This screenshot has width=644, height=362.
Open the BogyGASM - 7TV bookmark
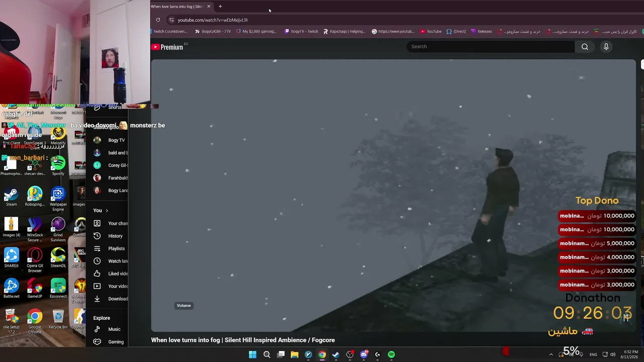click(212, 31)
